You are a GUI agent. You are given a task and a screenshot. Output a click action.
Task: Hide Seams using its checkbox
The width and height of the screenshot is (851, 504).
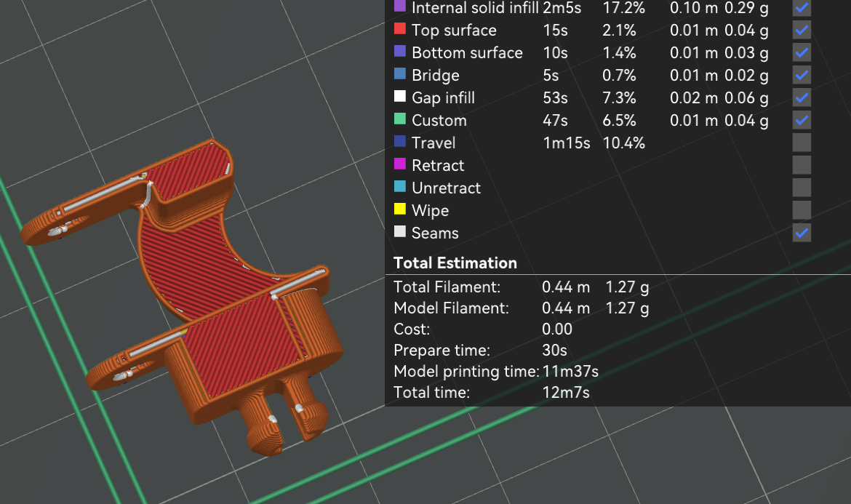pyautogui.click(x=802, y=233)
